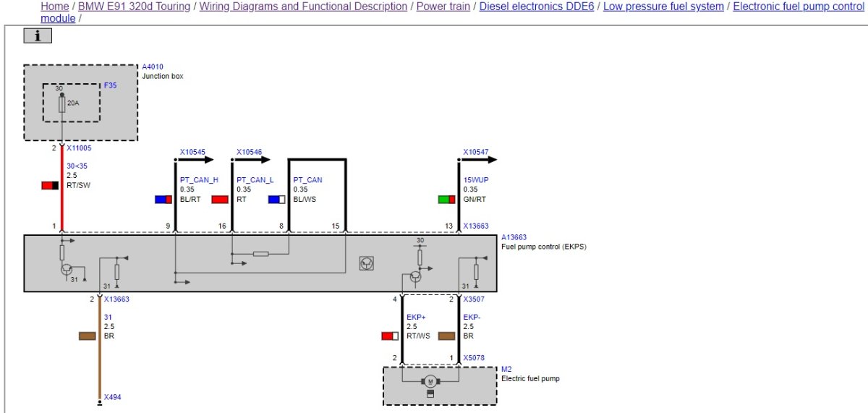The image size is (868, 413).
Task: Select the M2 electric fuel pump label
Action: click(506, 369)
